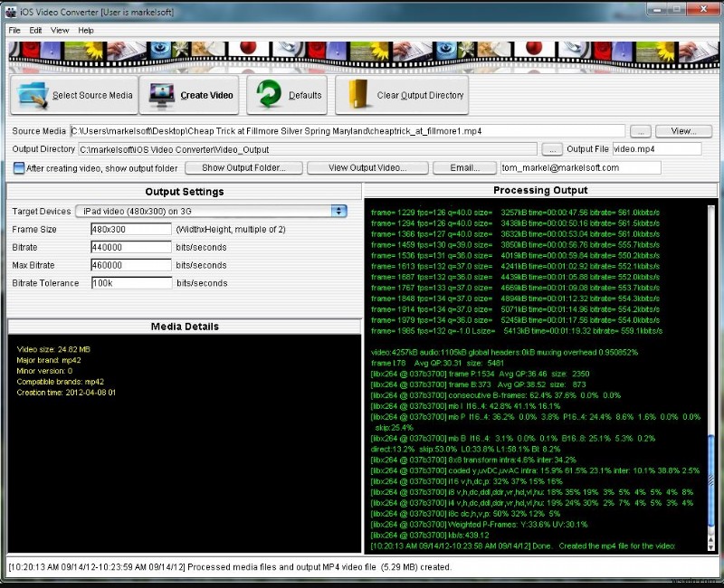Screen dimensions: 724x588
Task: Click the Email button
Action: tap(463, 167)
